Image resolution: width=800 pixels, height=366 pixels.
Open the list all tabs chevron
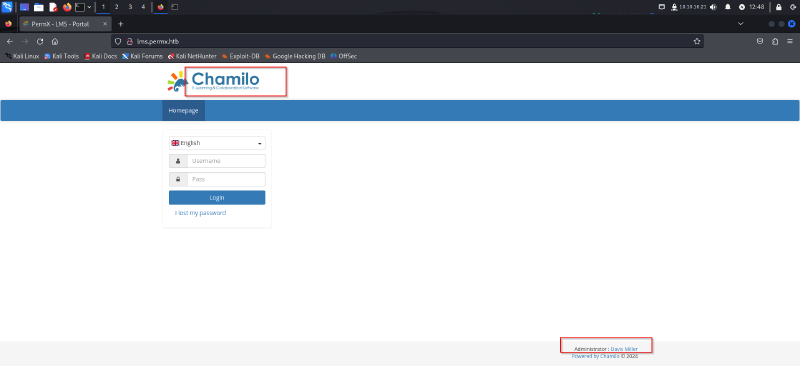tap(740, 24)
